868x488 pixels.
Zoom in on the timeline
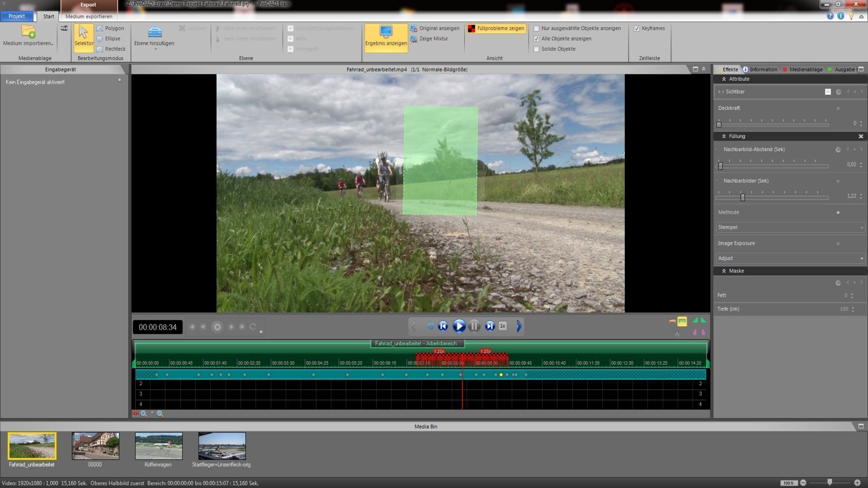(144, 414)
